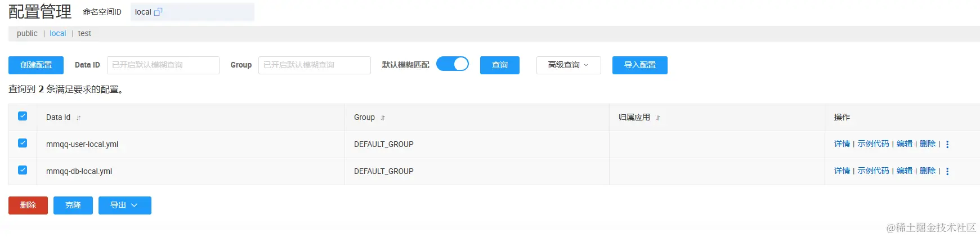Click 删除 link for mmqq-db-local.yml
This screenshot has height=237, width=980.
[928, 171]
